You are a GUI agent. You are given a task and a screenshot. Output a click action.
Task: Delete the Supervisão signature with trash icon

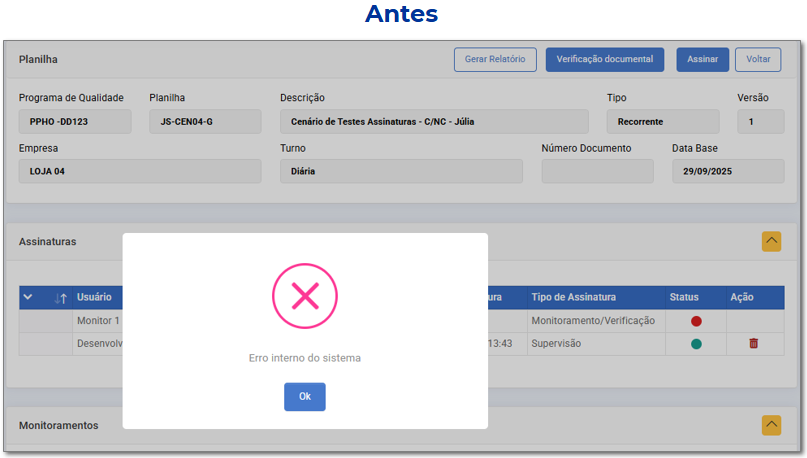click(x=753, y=344)
